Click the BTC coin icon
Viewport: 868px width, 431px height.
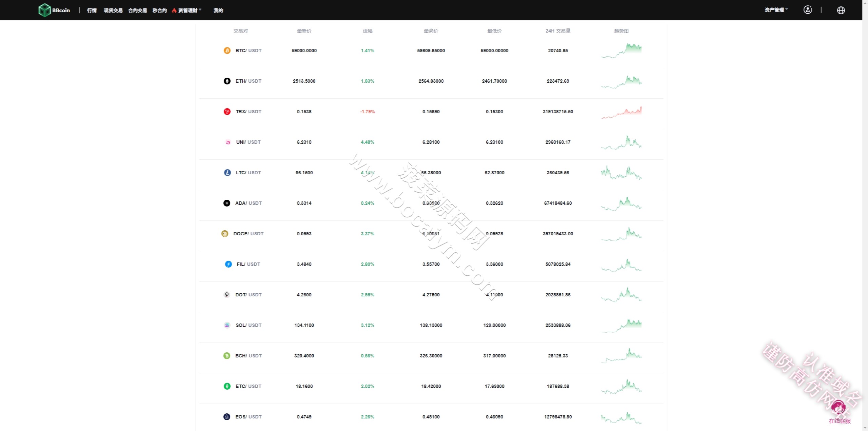pyautogui.click(x=227, y=51)
